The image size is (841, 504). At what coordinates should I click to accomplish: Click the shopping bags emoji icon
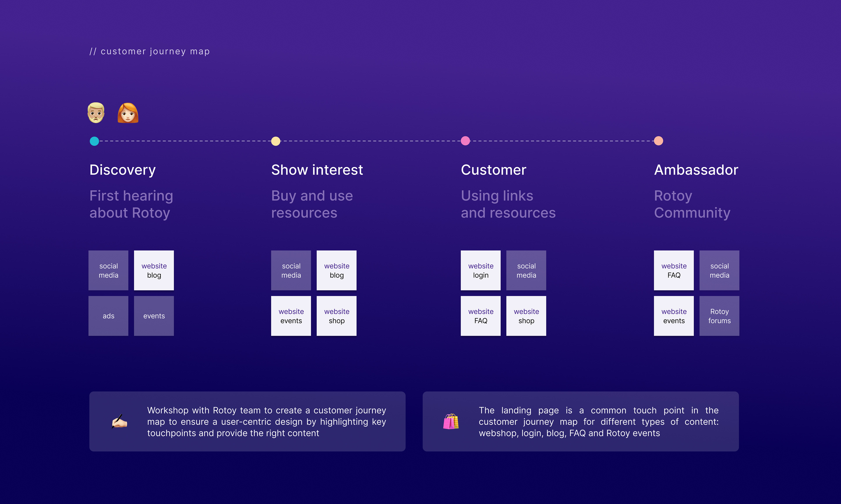click(451, 421)
